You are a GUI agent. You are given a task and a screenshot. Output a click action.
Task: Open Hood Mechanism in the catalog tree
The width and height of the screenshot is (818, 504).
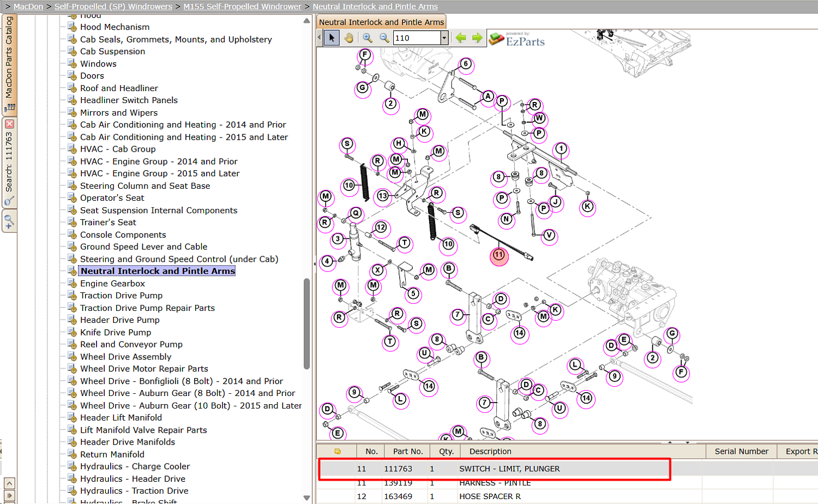pyautogui.click(x=115, y=27)
